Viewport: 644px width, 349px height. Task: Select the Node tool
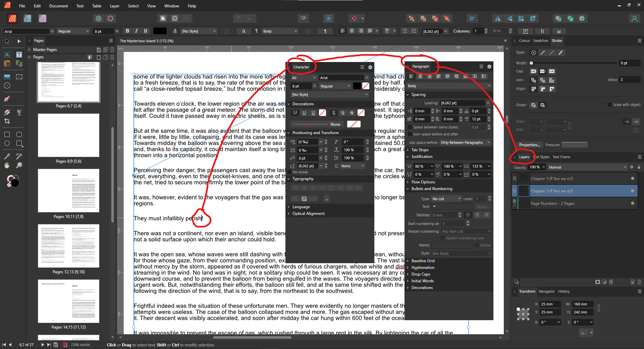(19, 41)
